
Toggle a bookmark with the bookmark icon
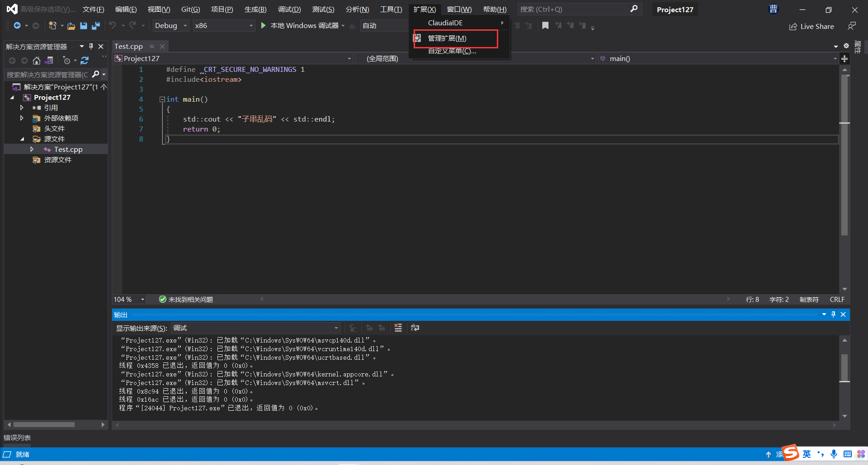pos(546,26)
